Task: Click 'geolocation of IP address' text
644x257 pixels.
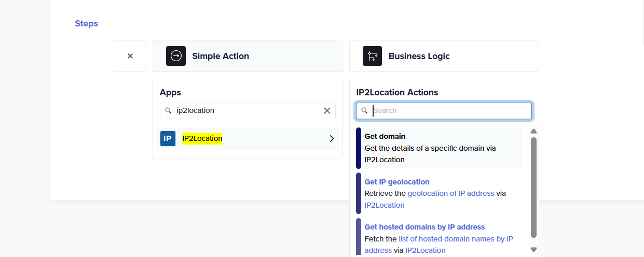Action: click(451, 193)
